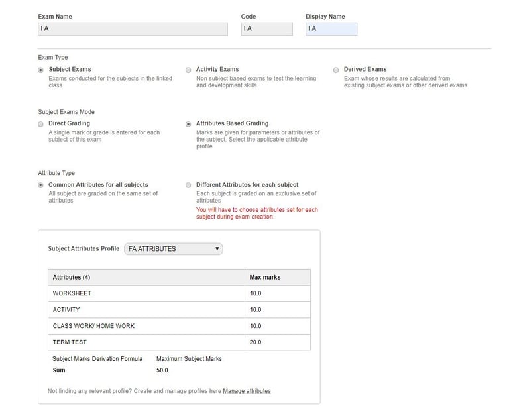Image resolution: width=509 pixels, height=420 pixels.
Task: Open the Manage attributes link
Action: [247, 391]
